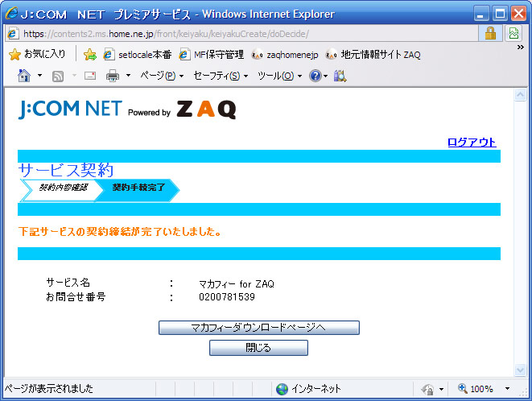Expand the protected mode dropdown arrow
This screenshot has width=532, height=401.
pos(441,389)
